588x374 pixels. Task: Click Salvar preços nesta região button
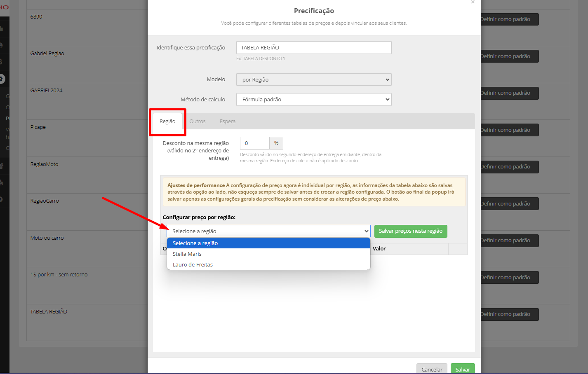[411, 231]
